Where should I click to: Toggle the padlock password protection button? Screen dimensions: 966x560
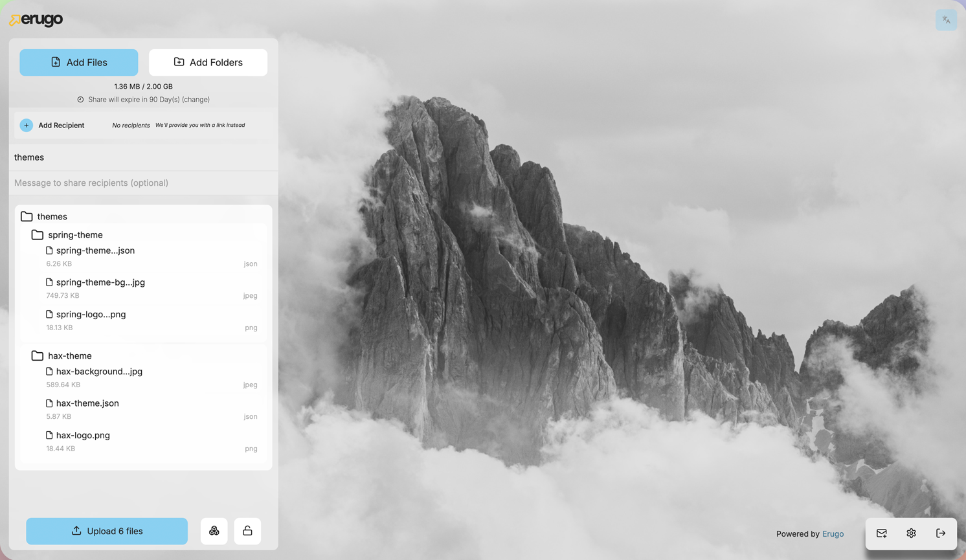point(247,531)
